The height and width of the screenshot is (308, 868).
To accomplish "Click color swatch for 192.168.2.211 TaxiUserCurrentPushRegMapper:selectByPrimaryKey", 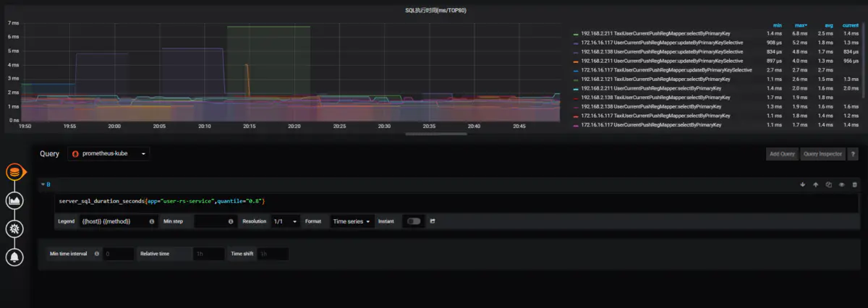I will pos(576,34).
